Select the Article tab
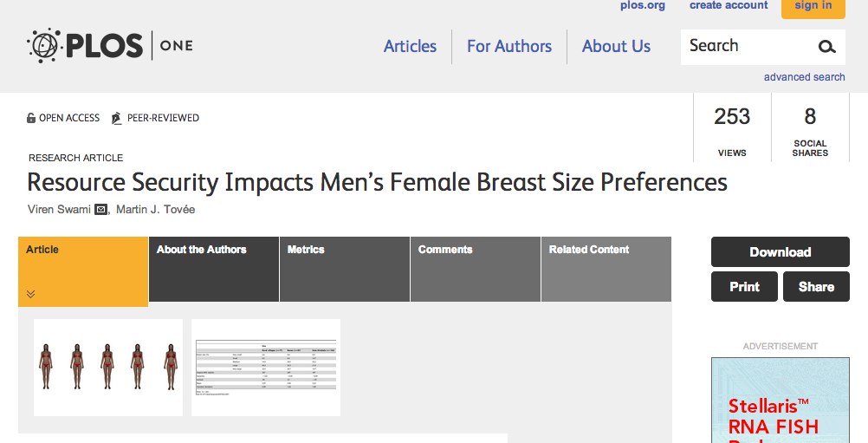The width and height of the screenshot is (868, 443). 83,271
